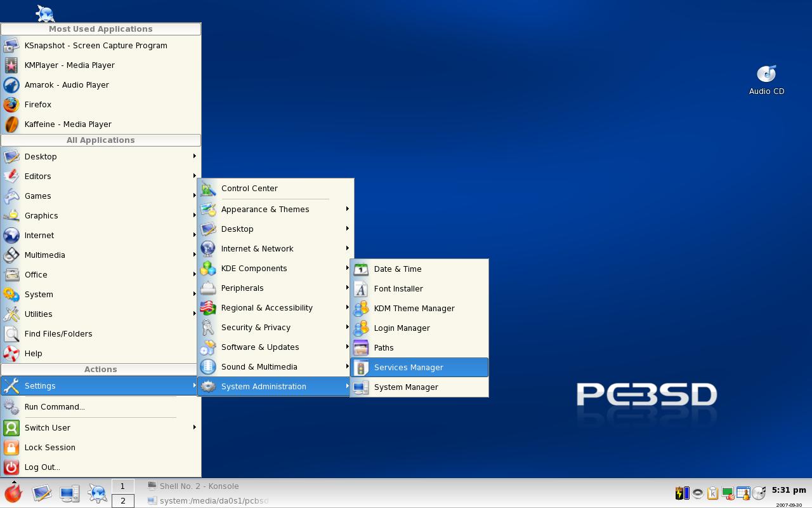Click the computer icon in the taskbar

tap(70, 493)
